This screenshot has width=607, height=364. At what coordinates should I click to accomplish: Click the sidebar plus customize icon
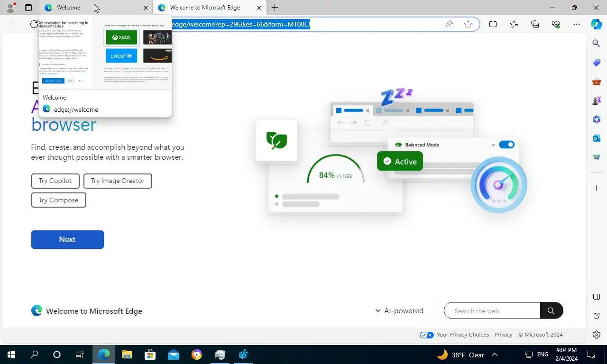(x=597, y=188)
